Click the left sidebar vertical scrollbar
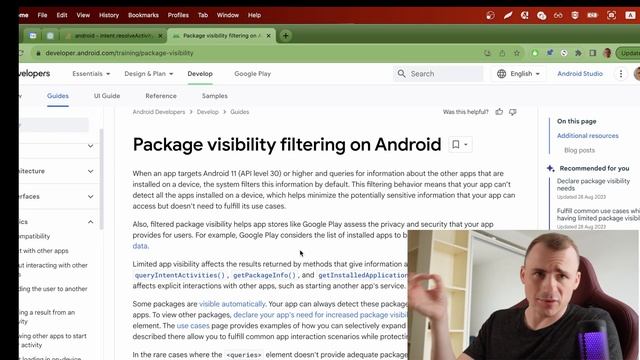The image size is (640, 360). pyautogui.click(x=101, y=180)
